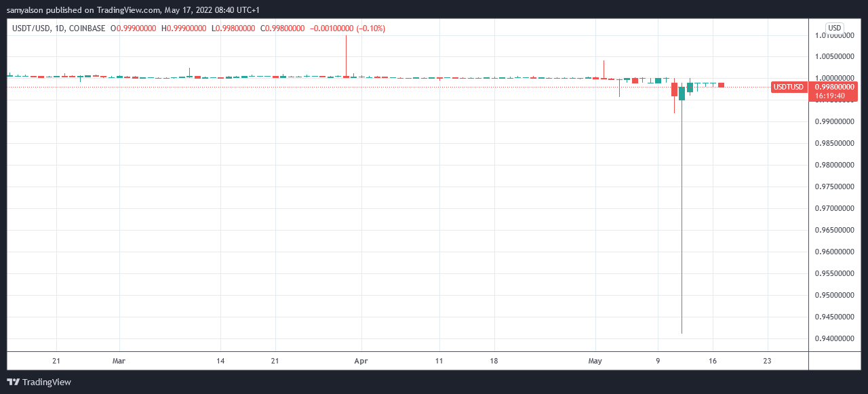This screenshot has width=868, height=394.
Task: Click the Mar label on time axis
Action: click(119, 361)
